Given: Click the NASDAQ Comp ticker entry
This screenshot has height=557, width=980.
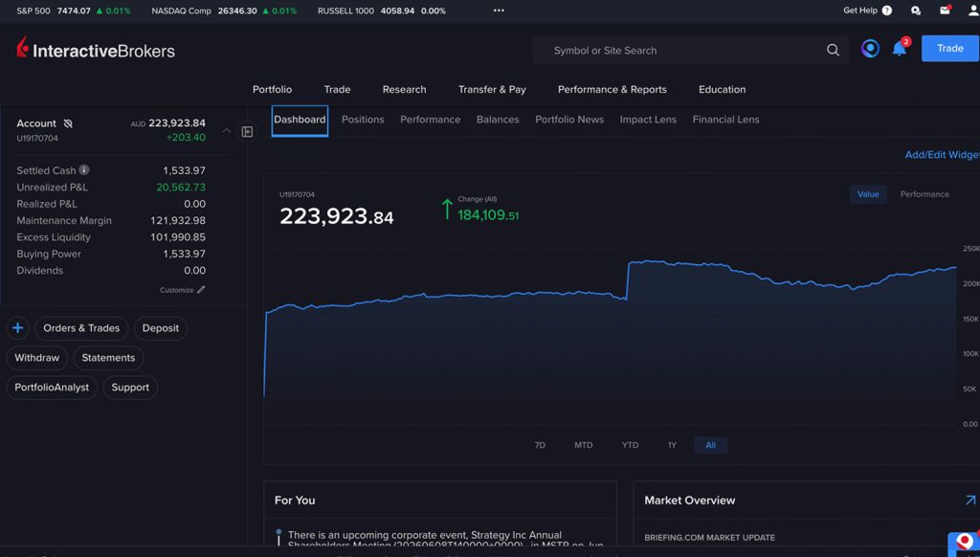Looking at the screenshot, I should (224, 11).
